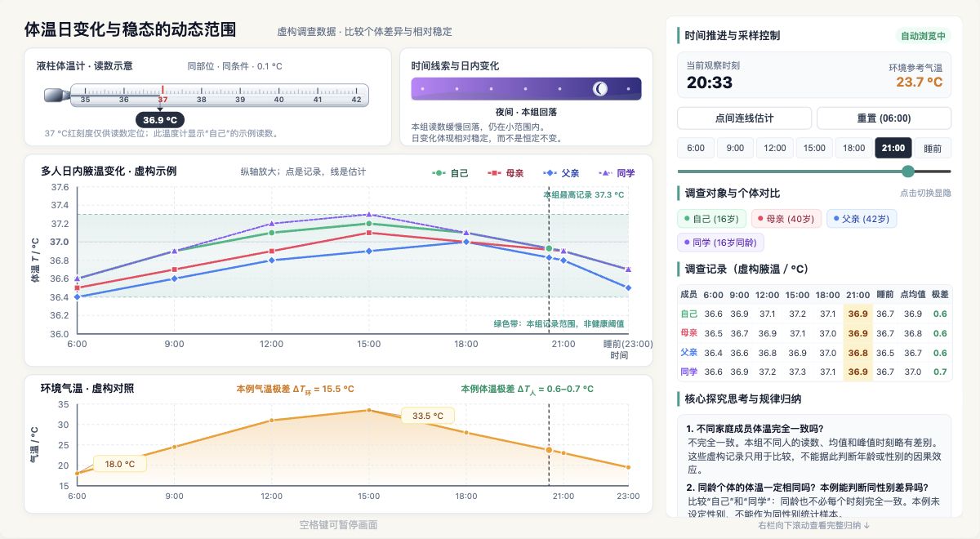Select the 21:00 time tab
Viewport: 980px width, 539px height.
click(x=893, y=148)
